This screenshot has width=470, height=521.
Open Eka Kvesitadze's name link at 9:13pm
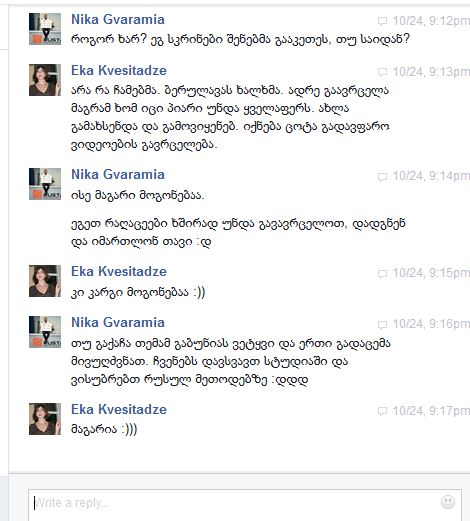(119, 71)
